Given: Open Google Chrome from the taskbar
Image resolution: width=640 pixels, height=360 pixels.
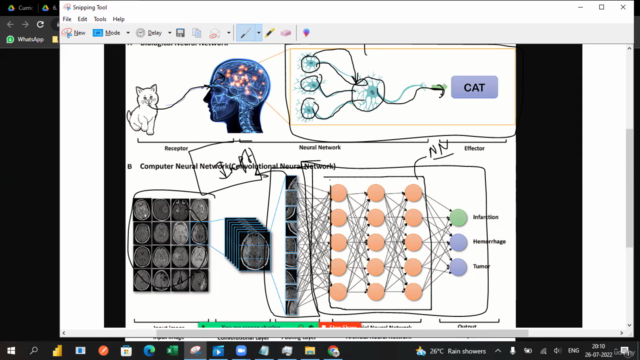Looking at the screenshot, I should coord(333,351).
